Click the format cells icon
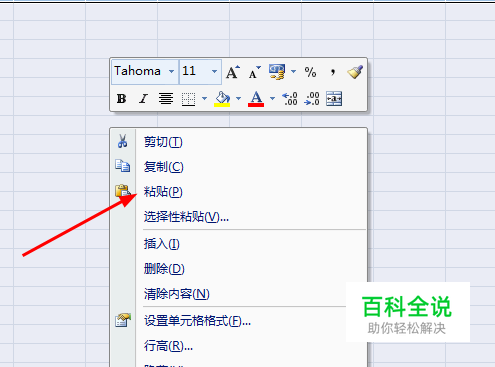Screen dimensions: 495x367 click(123, 320)
